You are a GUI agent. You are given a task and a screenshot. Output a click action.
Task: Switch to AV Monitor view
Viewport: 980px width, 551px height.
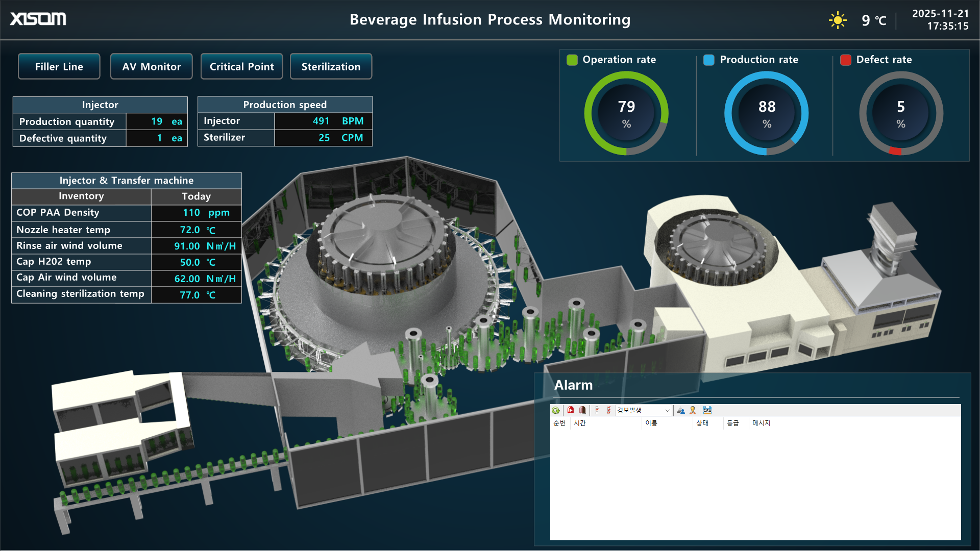click(x=151, y=66)
